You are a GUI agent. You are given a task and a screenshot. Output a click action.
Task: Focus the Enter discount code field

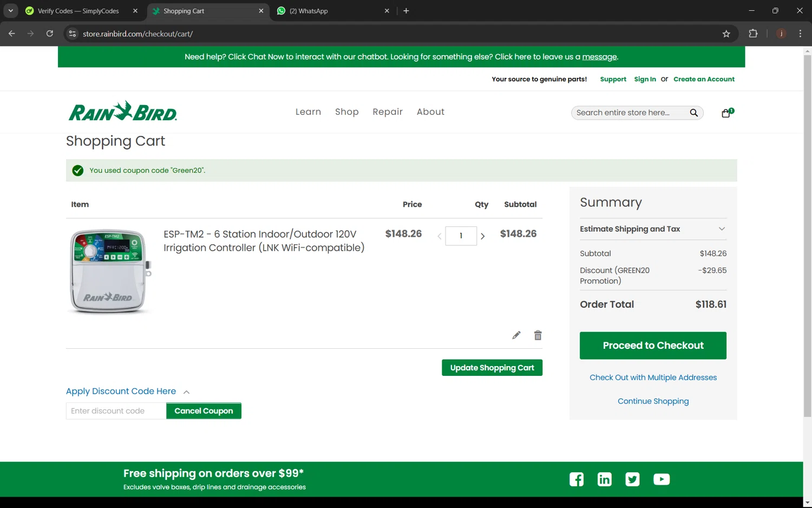click(x=116, y=411)
